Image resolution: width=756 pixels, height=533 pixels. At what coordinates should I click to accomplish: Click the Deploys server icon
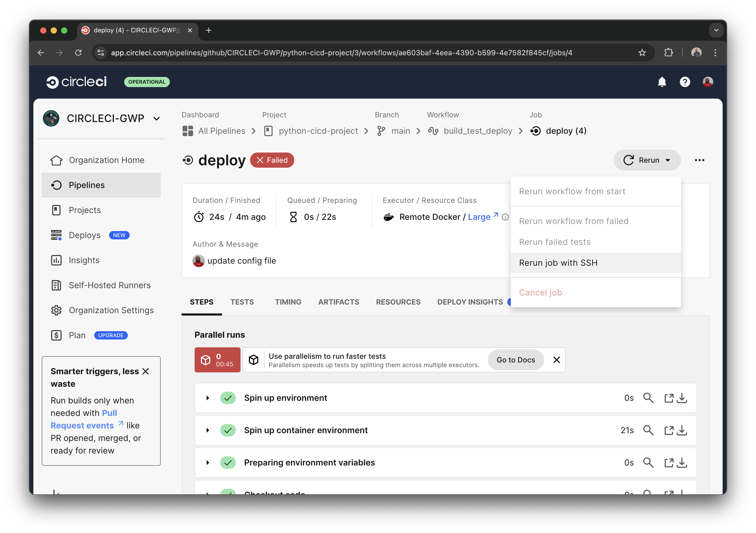click(56, 235)
